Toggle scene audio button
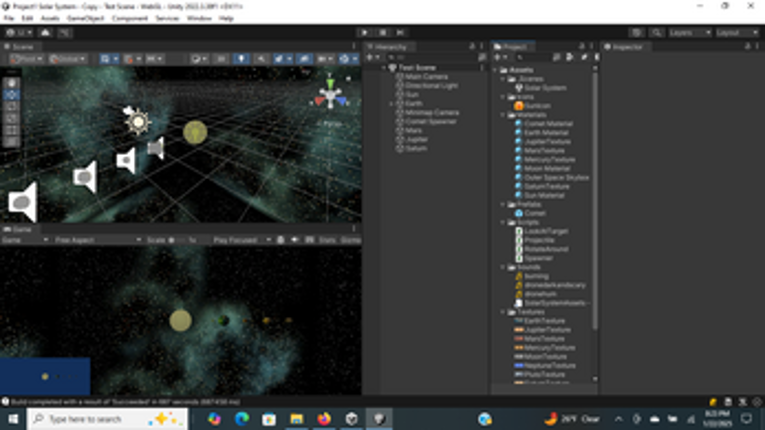 coord(261,59)
